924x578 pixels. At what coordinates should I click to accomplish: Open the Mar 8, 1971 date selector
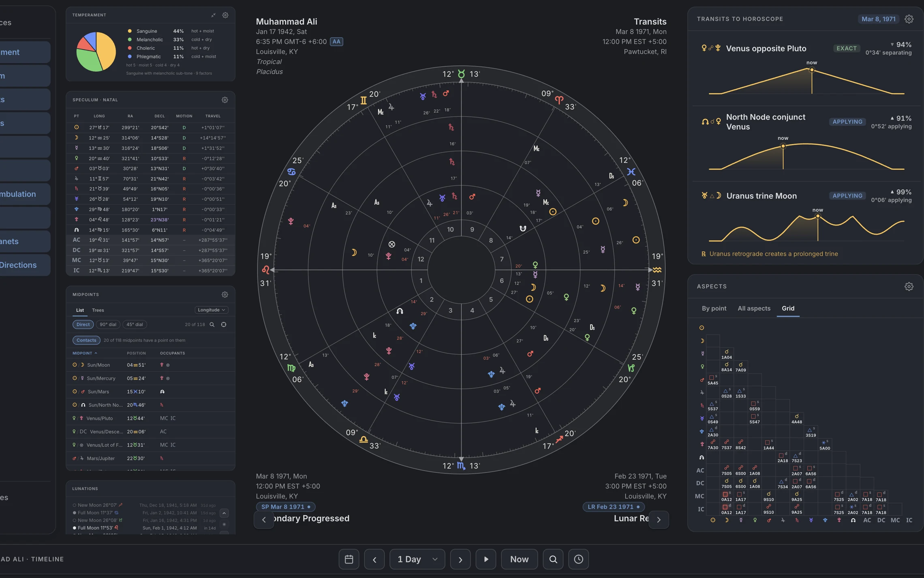click(878, 19)
